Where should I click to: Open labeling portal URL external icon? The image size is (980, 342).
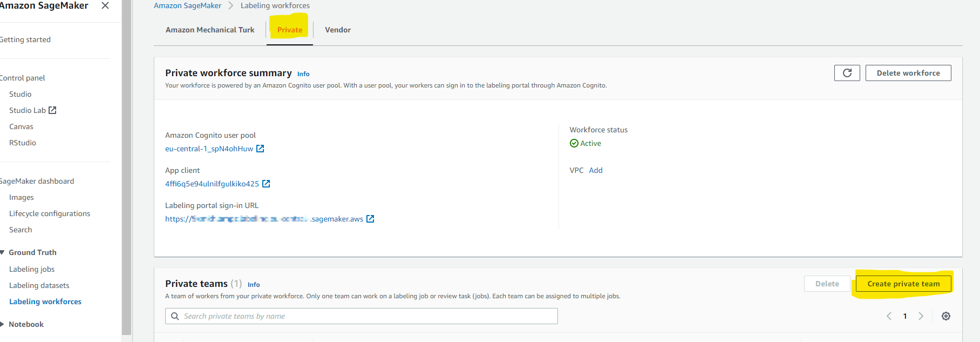[370, 219]
